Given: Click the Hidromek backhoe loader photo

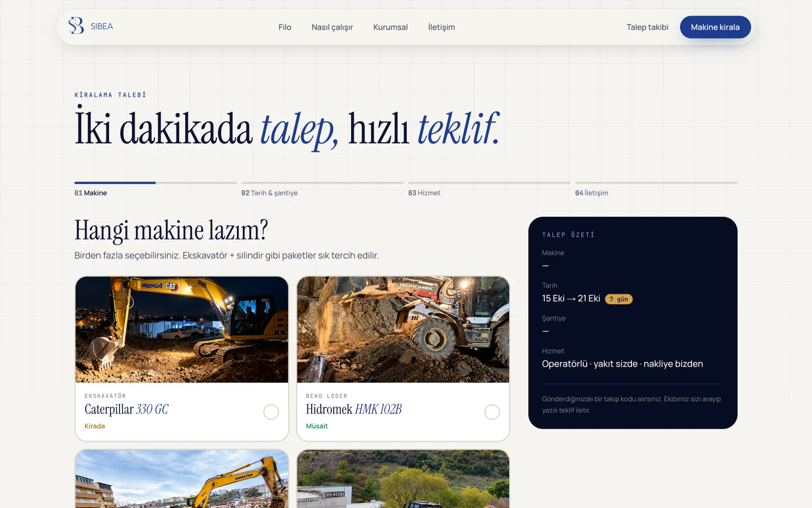Looking at the screenshot, I should click(403, 330).
